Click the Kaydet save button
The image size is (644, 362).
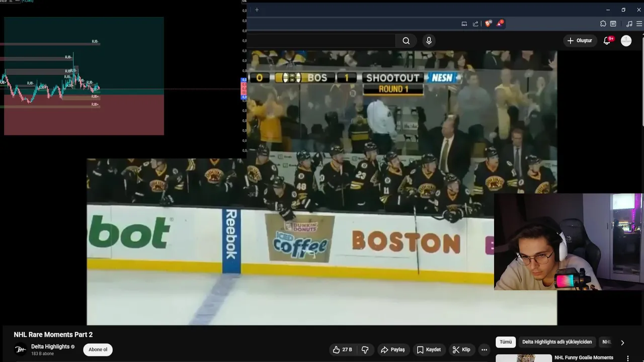pos(429,349)
